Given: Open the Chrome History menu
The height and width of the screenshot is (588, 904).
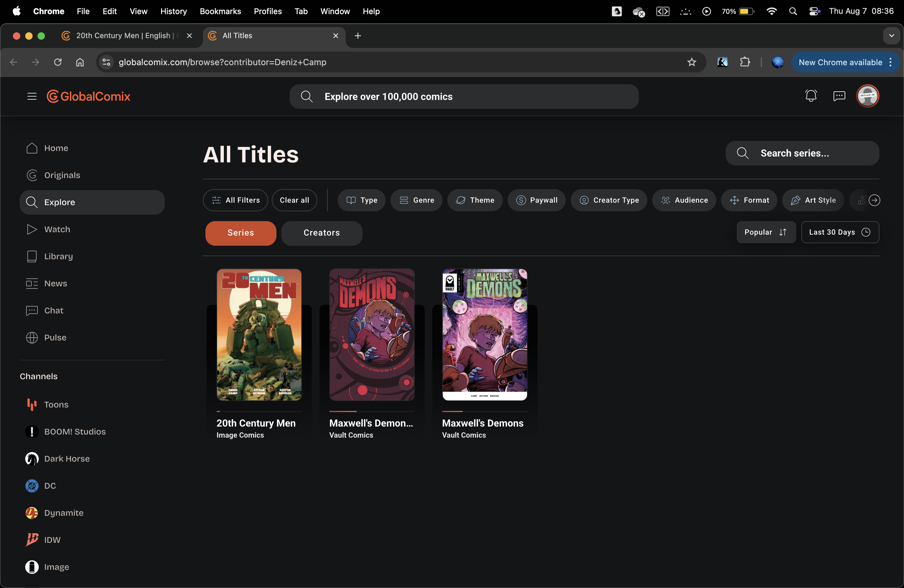Looking at the screenshot, I should coord(174,11).
